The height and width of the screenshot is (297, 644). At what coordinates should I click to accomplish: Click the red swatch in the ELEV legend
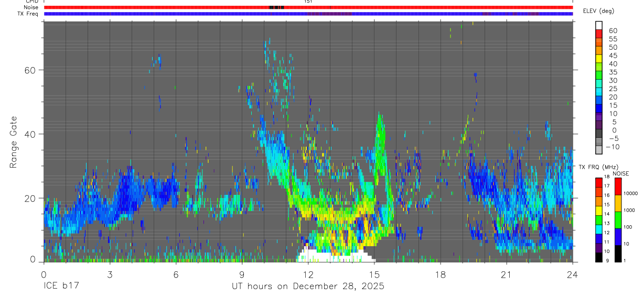[x=599, y=34]
